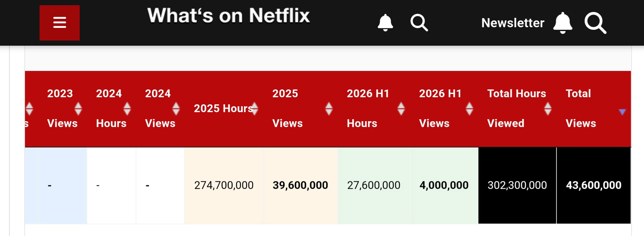Open the red hamburger menu
Image resolution: width=644 pixels, height=236 pixels.
60,23
